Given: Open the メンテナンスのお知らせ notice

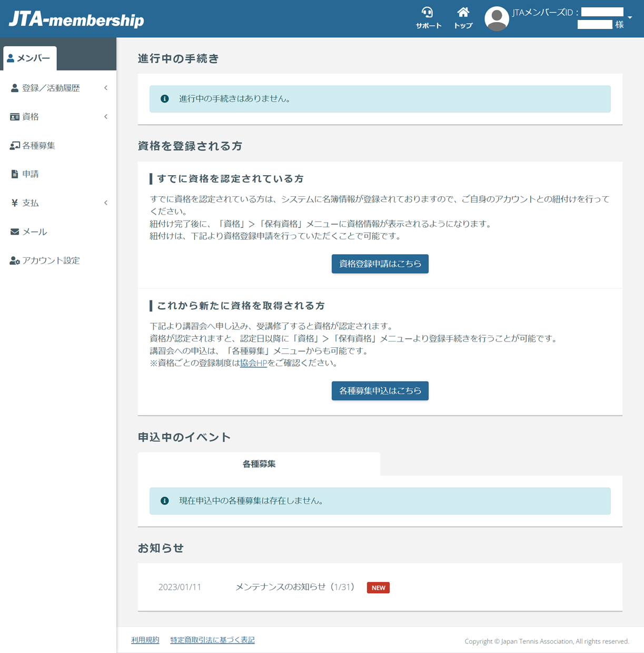Looking at the screenshot, I should (x=295, y=587).
